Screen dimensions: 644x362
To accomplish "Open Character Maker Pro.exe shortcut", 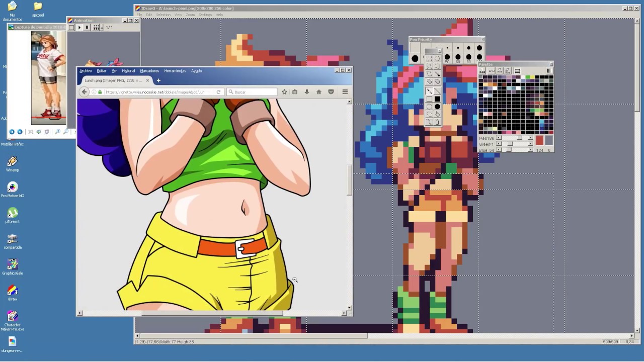I will coord(12,320).
